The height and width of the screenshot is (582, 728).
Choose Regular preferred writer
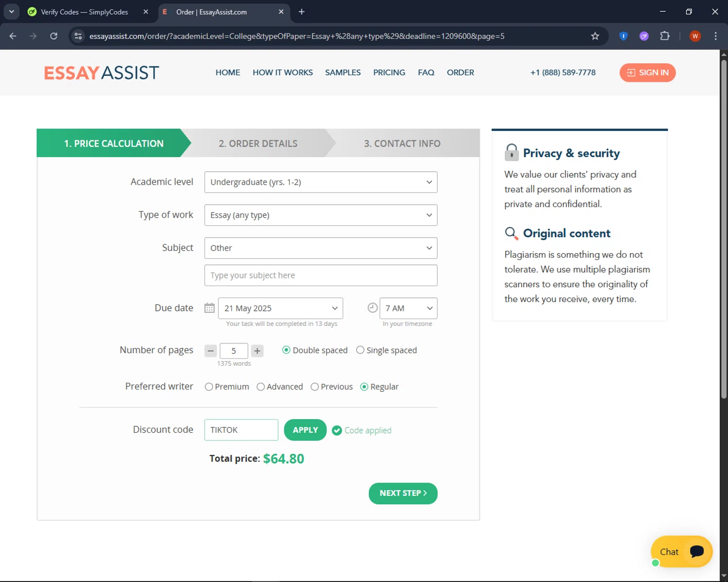[x=364, y=387]
